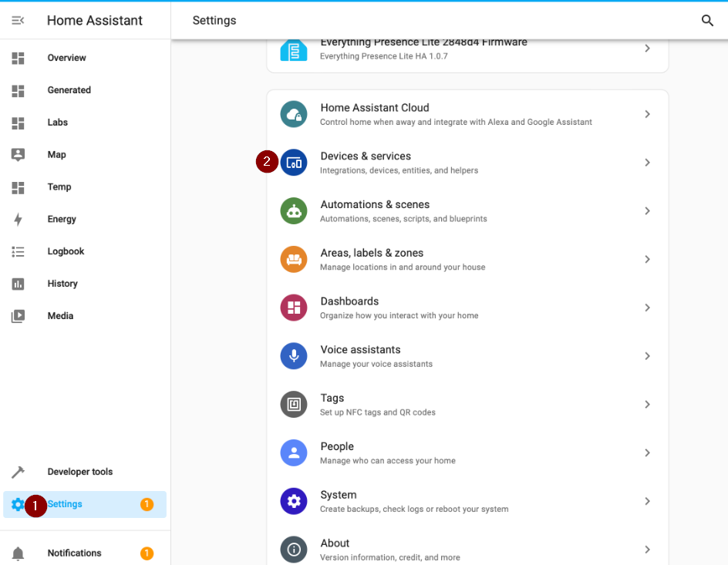This screenshot has width=728, height=565.
Task: Click the search magnifier icon
Action: [707, 21]
